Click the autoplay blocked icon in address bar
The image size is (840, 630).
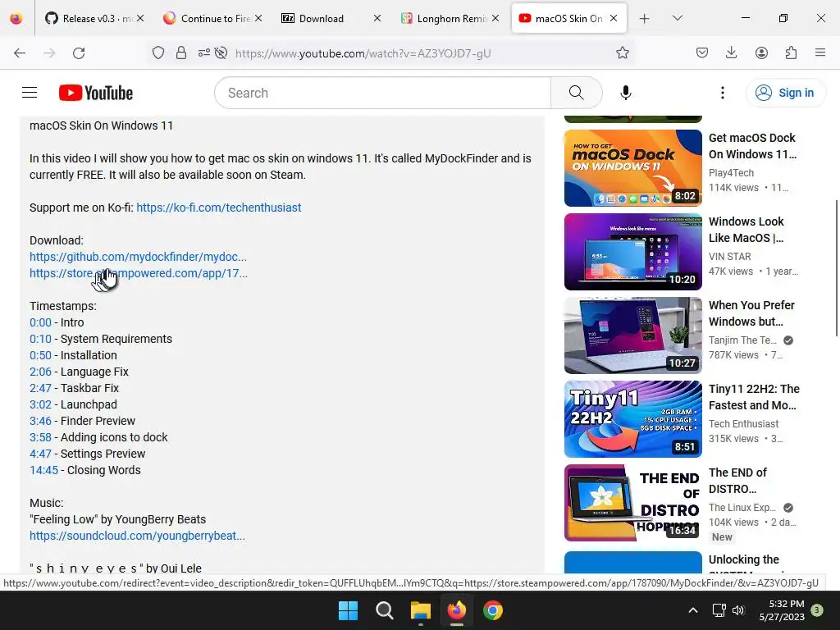(x=221, y=53)
